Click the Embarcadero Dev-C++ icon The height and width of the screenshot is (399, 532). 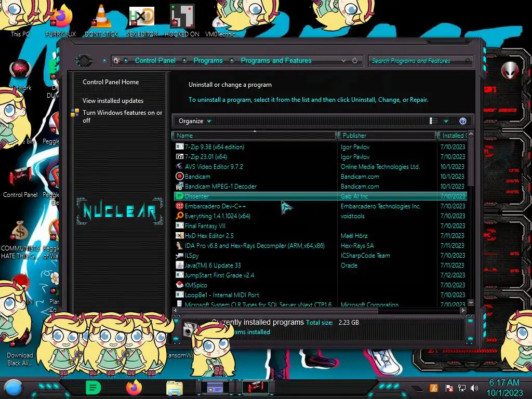(179, 206)
